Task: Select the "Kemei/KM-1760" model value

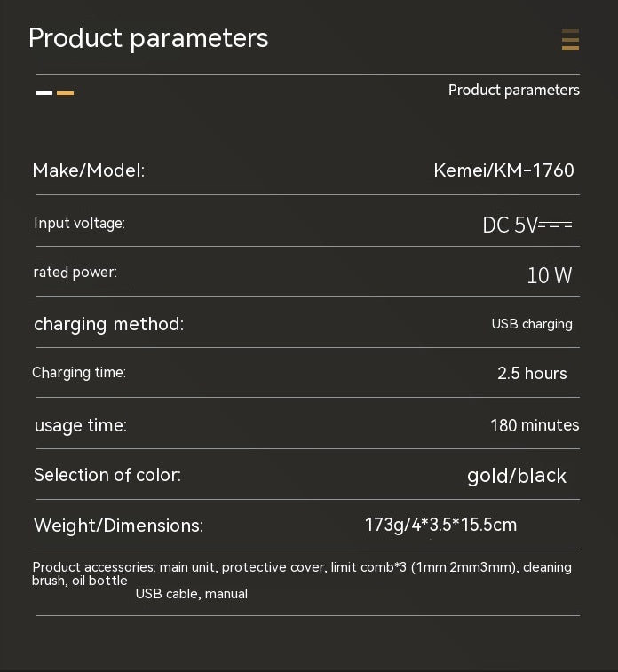Action: (503, 170)
